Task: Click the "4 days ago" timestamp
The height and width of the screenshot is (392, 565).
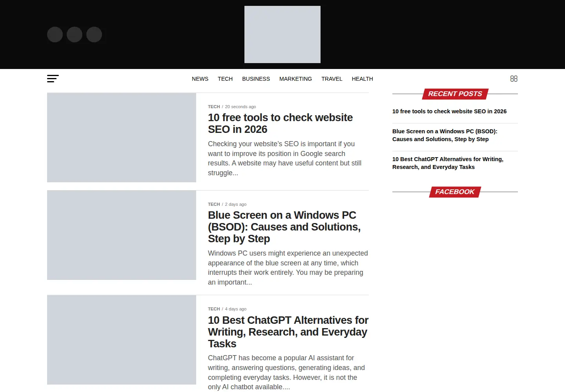Action: coord(236,309)
